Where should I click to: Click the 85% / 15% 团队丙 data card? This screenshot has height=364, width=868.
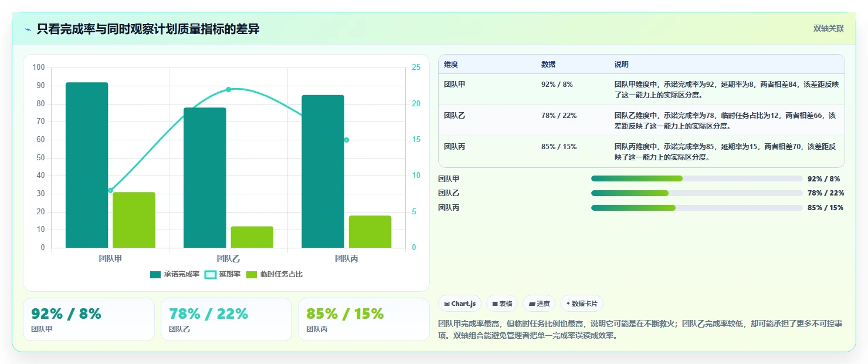[364, 319]
